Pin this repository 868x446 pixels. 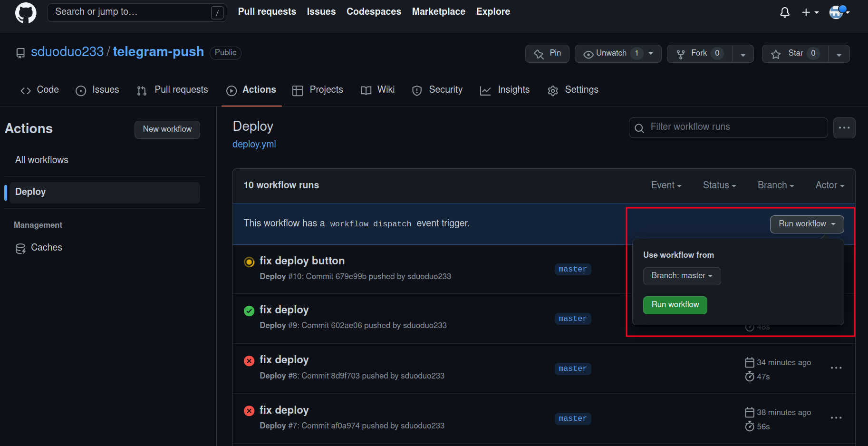547,54
